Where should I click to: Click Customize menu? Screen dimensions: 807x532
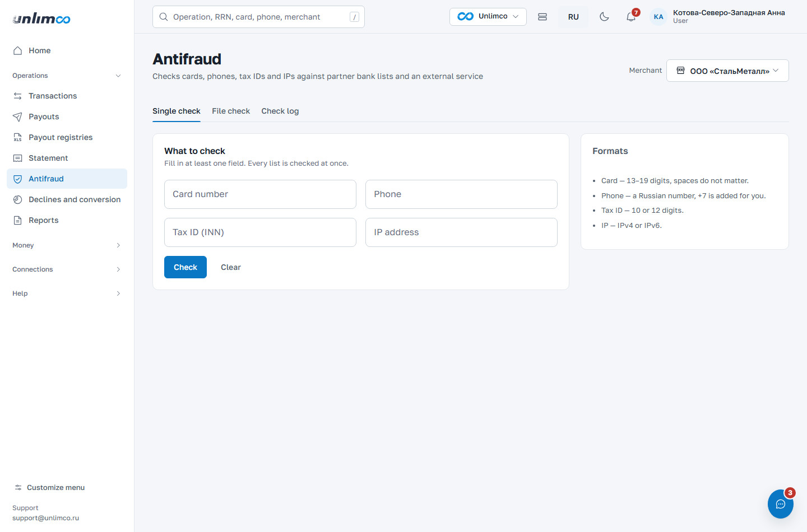click(x=49, y=488)
